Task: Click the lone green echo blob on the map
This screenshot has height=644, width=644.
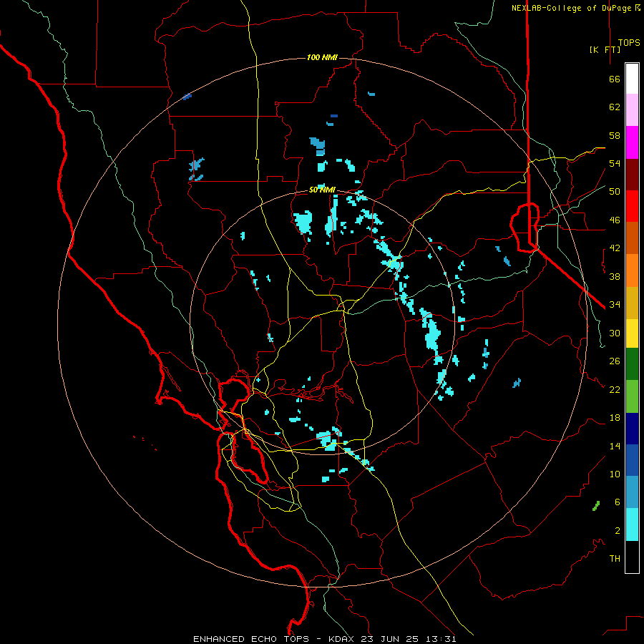Action: (x=596, y=506)
